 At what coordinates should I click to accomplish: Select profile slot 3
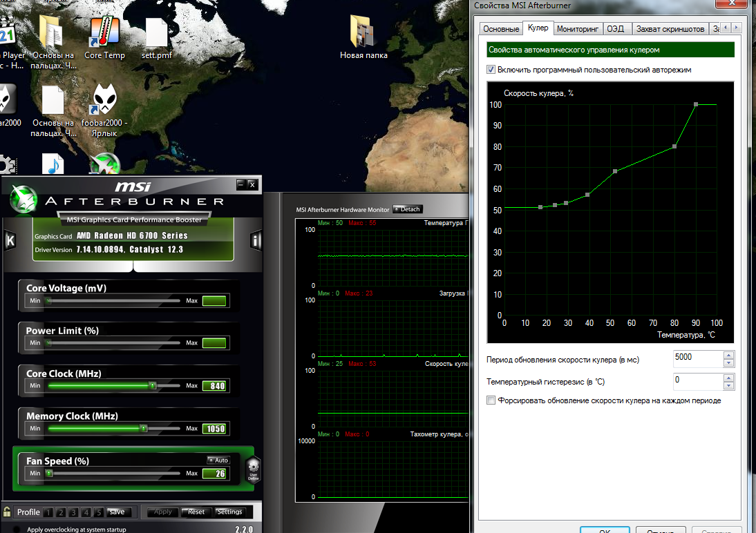coord(73,512)
